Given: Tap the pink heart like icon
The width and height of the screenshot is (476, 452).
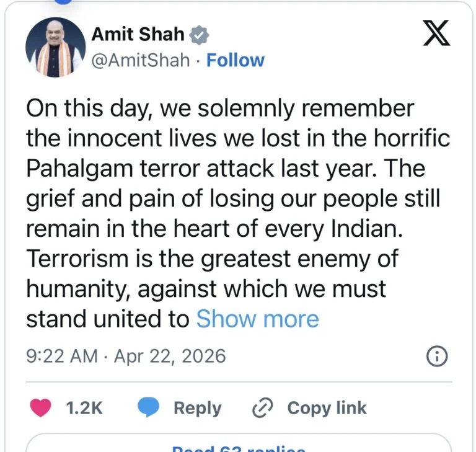Looking at the screenshot, I should pyautogui.click(x=42, y=407).
